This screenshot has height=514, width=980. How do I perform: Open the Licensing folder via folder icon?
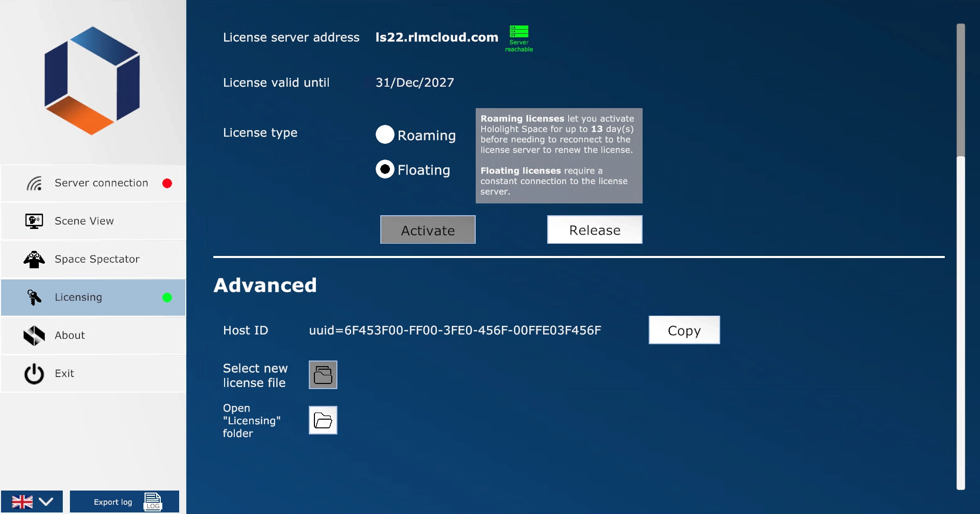click(323, 420)
